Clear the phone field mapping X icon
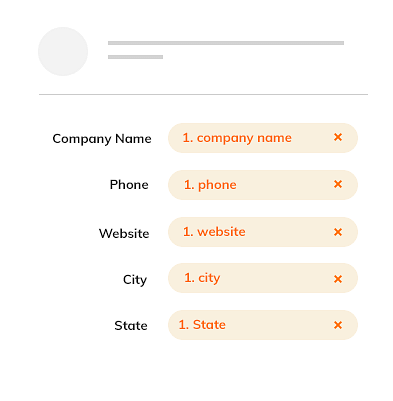Viewport: 393px width, 401px height. pyautogui.click(x=338, y=184)
